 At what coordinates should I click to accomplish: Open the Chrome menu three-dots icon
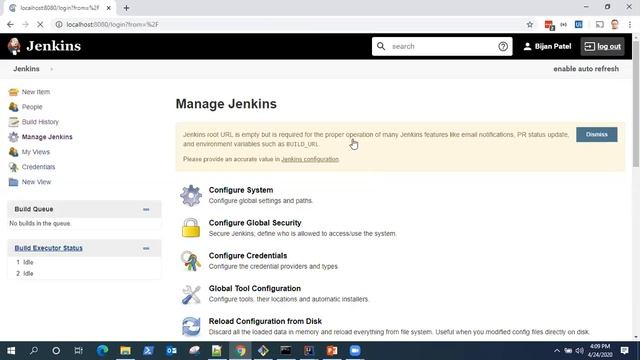tap(630, 24)
